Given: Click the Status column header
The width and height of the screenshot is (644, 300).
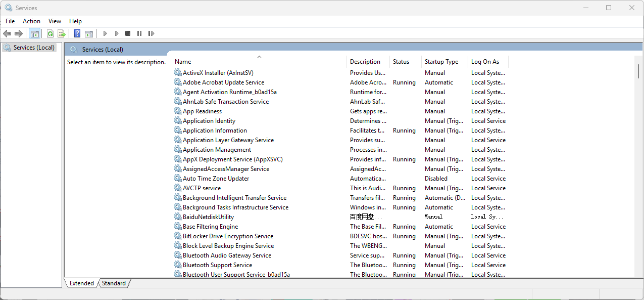Looking at the screenshot, I should tap(401, 62).
